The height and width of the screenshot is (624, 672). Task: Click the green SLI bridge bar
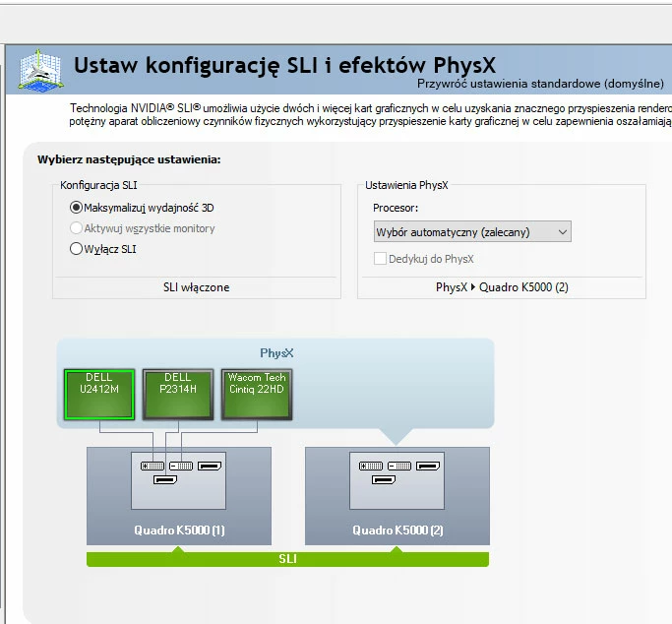(x=287, y=558)
